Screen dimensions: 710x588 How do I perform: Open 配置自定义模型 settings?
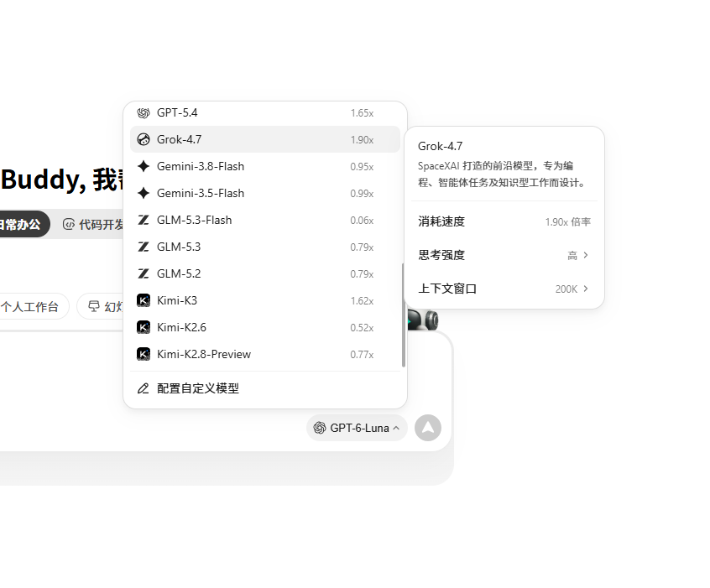click(265, 388)
